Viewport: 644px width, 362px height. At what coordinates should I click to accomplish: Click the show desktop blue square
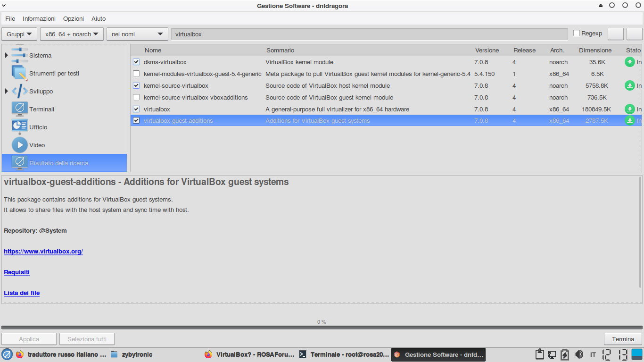[637, 354]
